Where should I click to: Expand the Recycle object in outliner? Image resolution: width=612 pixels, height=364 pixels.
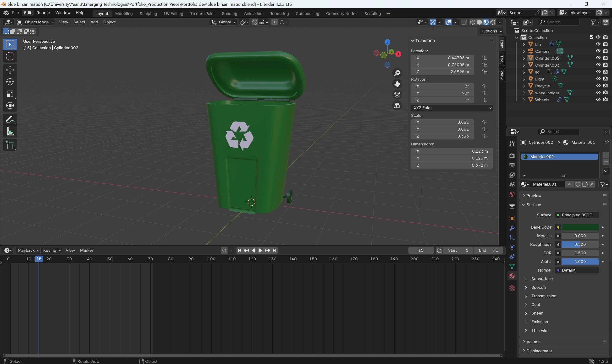click(x=524, y=86)
